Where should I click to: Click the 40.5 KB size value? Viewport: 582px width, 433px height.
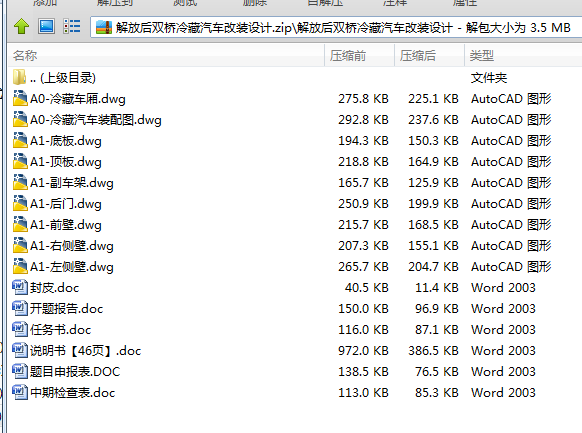366,288
